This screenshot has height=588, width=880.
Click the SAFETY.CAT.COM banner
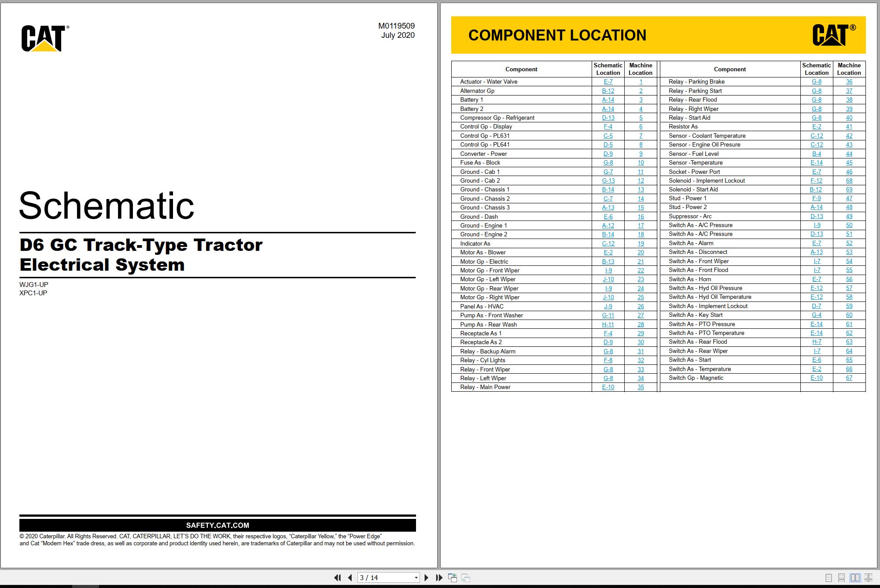(217, 525)
